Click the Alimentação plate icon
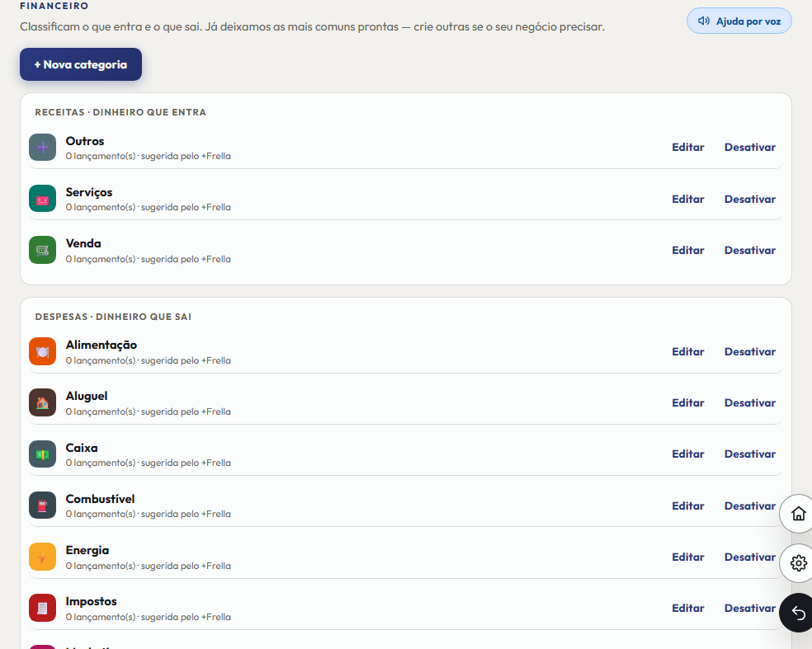 [x=42, y=352]
